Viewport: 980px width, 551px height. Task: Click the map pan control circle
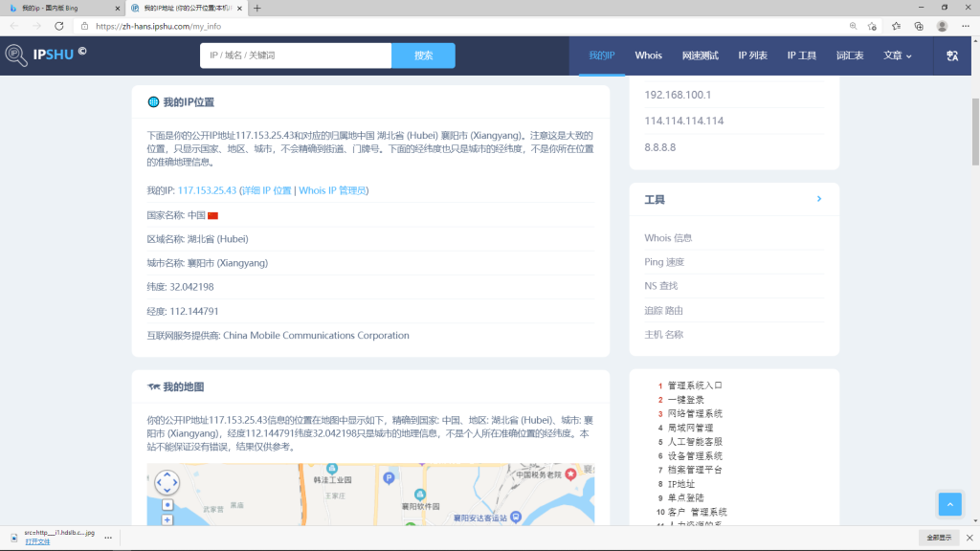pos(167,482)
